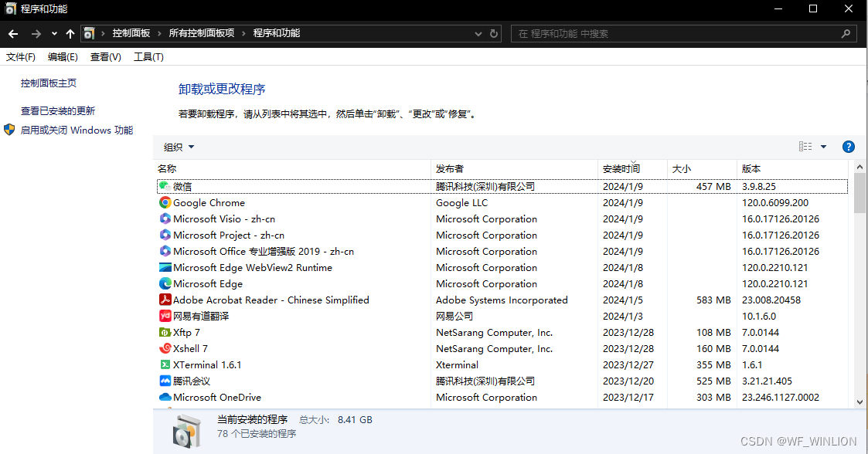Open the recent locations dropdown arrow
The height and width of the screenshot is (454, 868).
[x=54, y=34]
